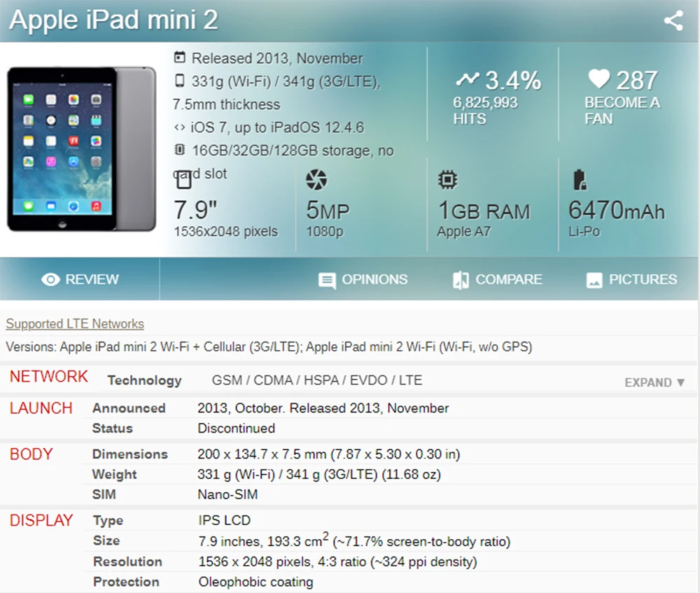700x593 pixels.
Task: Click the NETWORK section heading
Action: (x=49, y=377)
